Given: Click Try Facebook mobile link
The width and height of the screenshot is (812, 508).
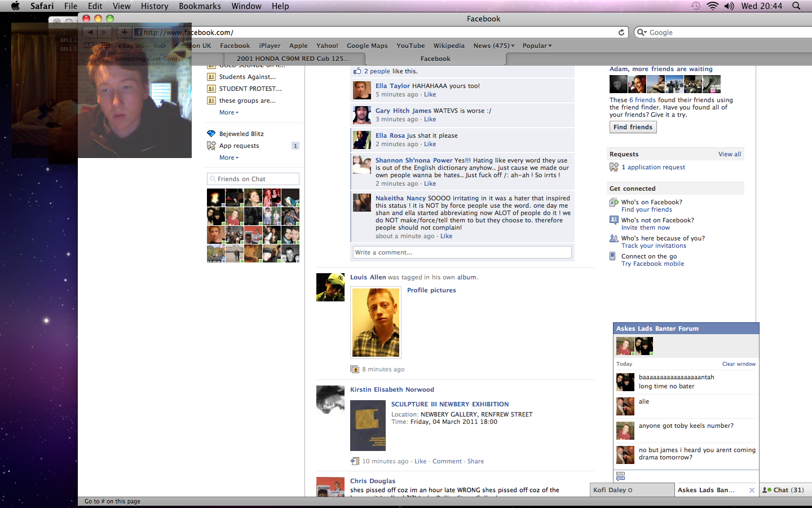Looking at the screenshot, I should tap(652, 264).
